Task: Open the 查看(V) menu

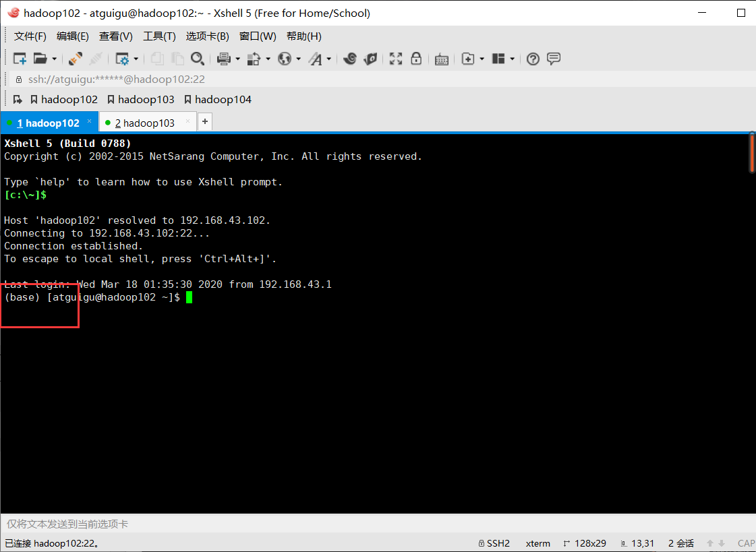Action: point(116,36)
